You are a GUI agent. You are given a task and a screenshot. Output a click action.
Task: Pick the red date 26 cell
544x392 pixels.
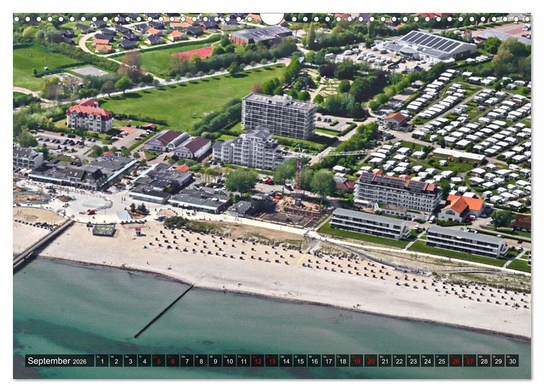pos(456,361)
